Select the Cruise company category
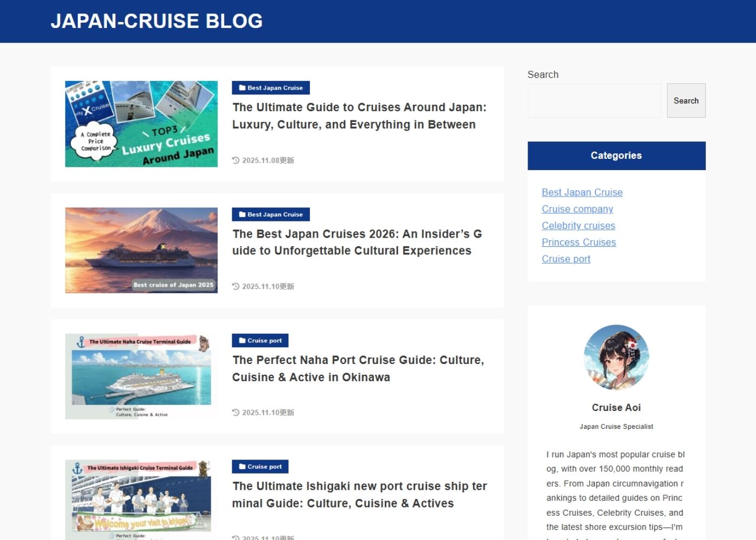756x540 pixels. tap(577, 209)
